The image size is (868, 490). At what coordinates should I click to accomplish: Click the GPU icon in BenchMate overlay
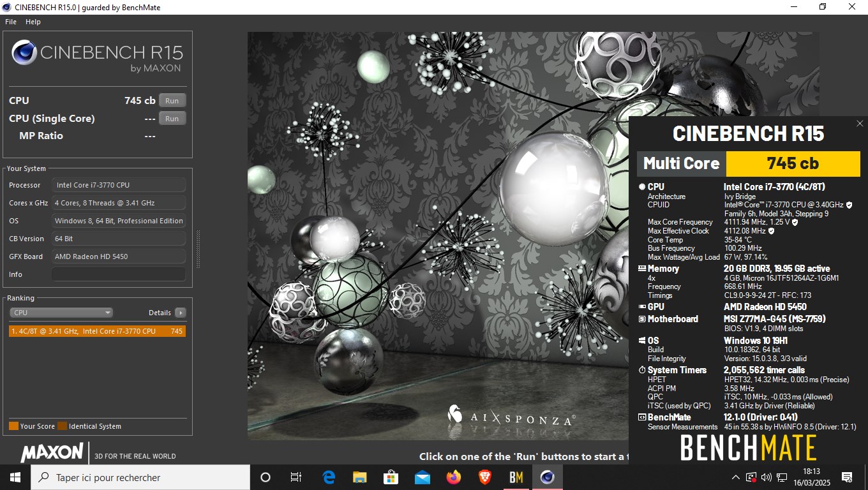[642, 307]
